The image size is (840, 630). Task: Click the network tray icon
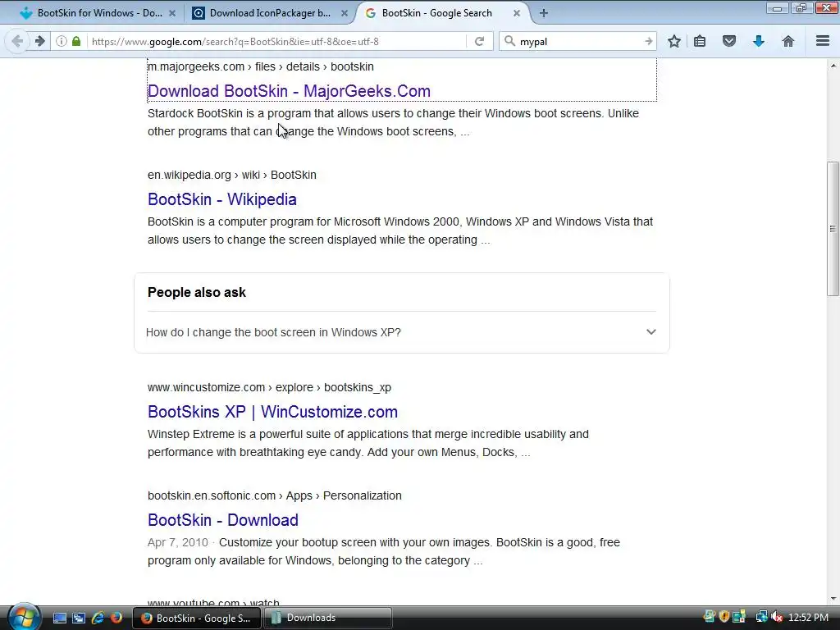761,617
